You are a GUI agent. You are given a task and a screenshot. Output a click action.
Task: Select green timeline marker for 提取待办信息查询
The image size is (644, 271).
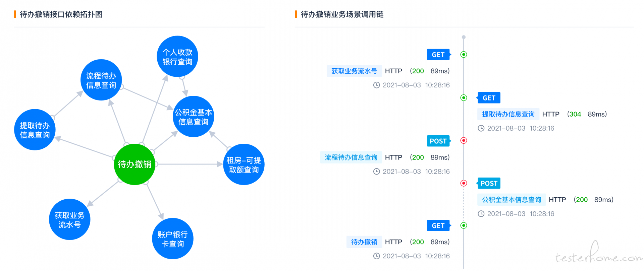pyautogui.click(x=464, y=97)
